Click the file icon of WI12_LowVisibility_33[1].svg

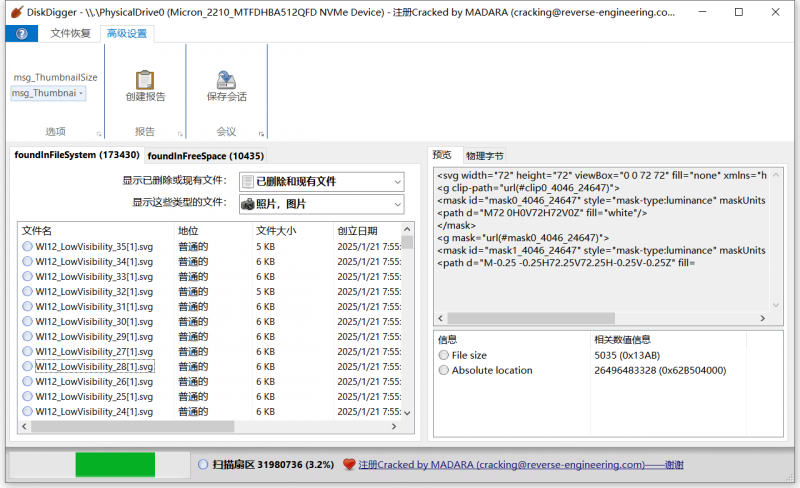[x=28, y=276]
